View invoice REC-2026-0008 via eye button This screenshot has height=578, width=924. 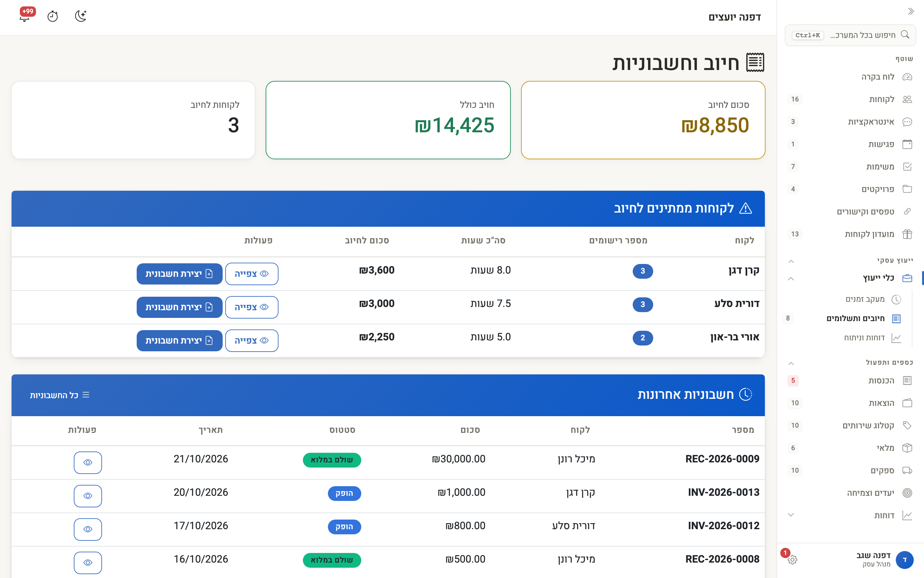pyautogui.click(x=88, y=563)
